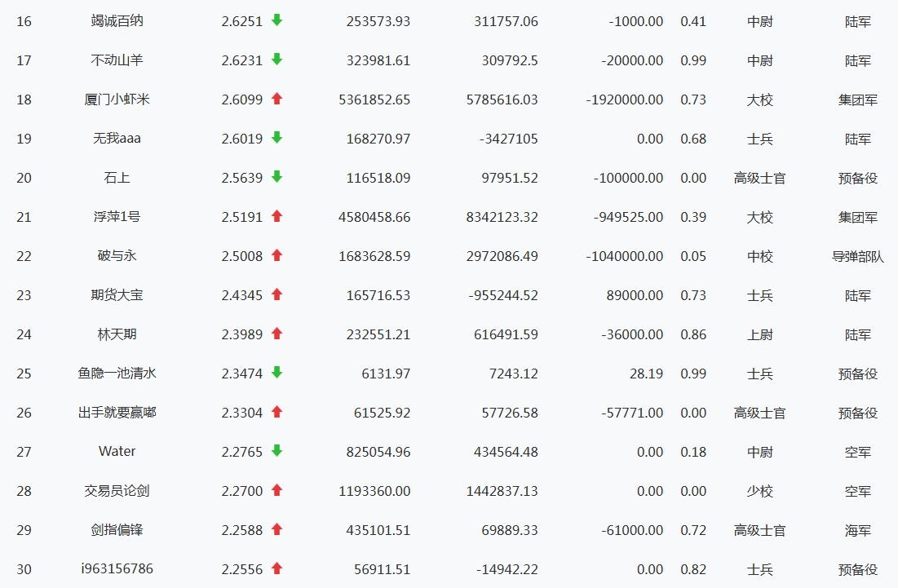The image size is (898, 588).
Task: Open trader 不动山羊 profile name
Action: point(117,60)
